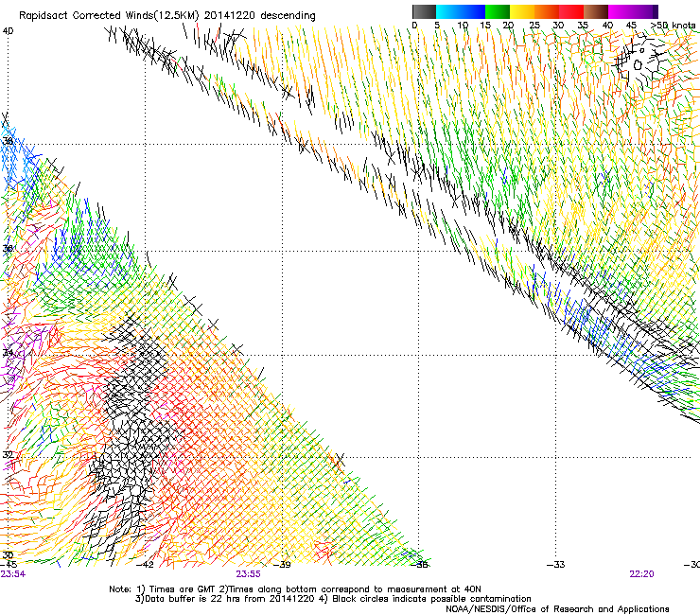Click the cyan-blue 5-15 knots legend segment
The width and height of the screenshot is (700, 615).
point(461,11)
